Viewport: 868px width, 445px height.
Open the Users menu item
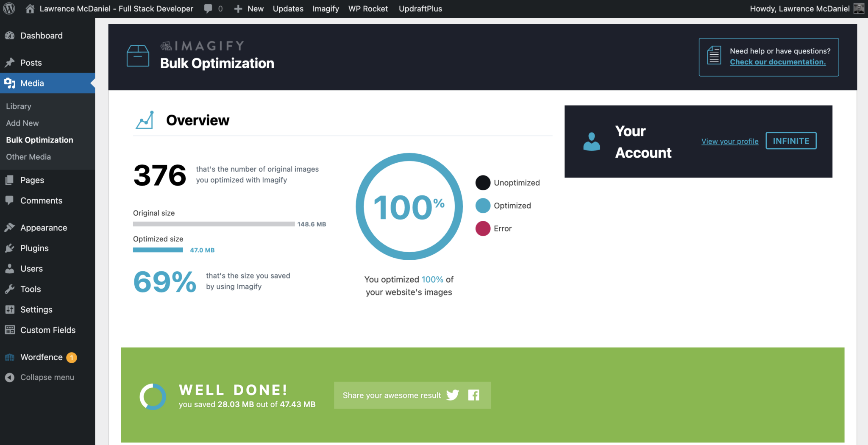click(x=31, y=269)
